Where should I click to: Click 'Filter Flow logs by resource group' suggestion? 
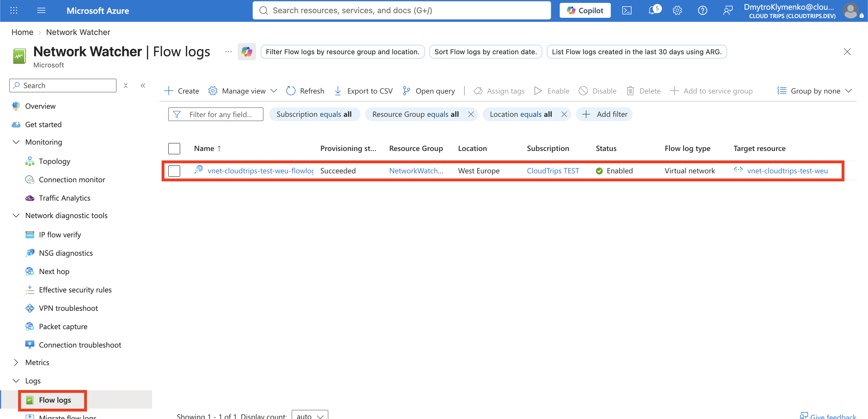[x=342, y=52]
